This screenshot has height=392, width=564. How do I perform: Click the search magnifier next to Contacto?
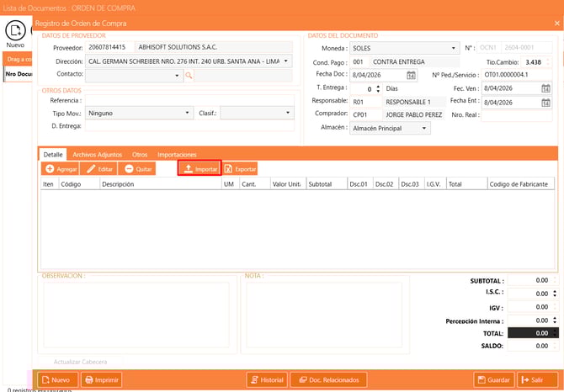click(x=189, y=76)
